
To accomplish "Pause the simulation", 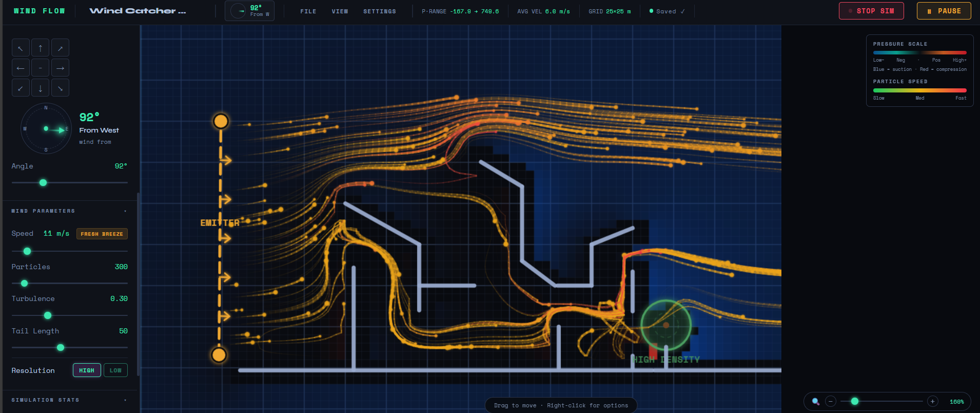I will 944,11.
